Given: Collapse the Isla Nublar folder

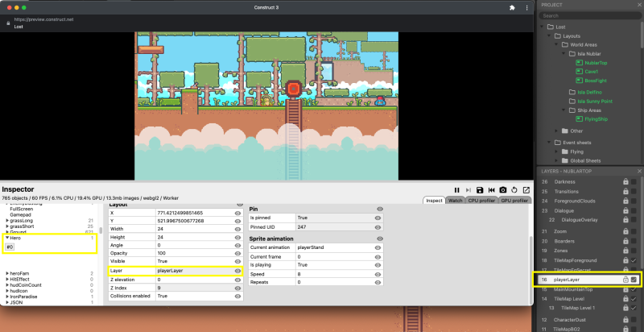Looking at the screenshot, I should point(564,54).
